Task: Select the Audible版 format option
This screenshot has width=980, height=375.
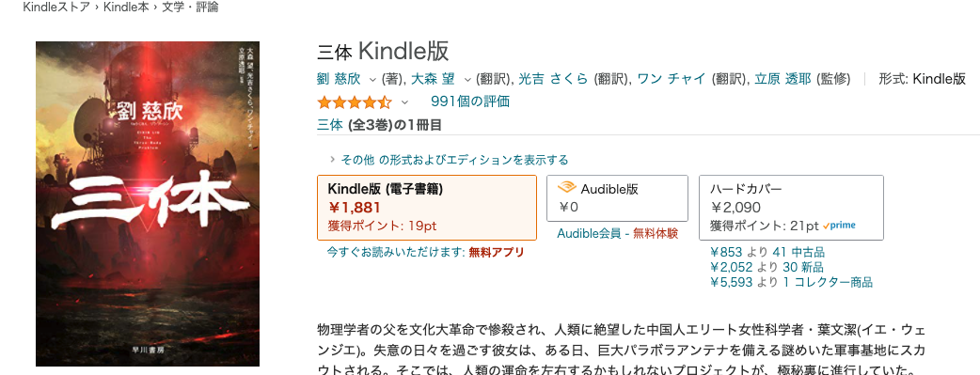Action: [x=618, y=198]
